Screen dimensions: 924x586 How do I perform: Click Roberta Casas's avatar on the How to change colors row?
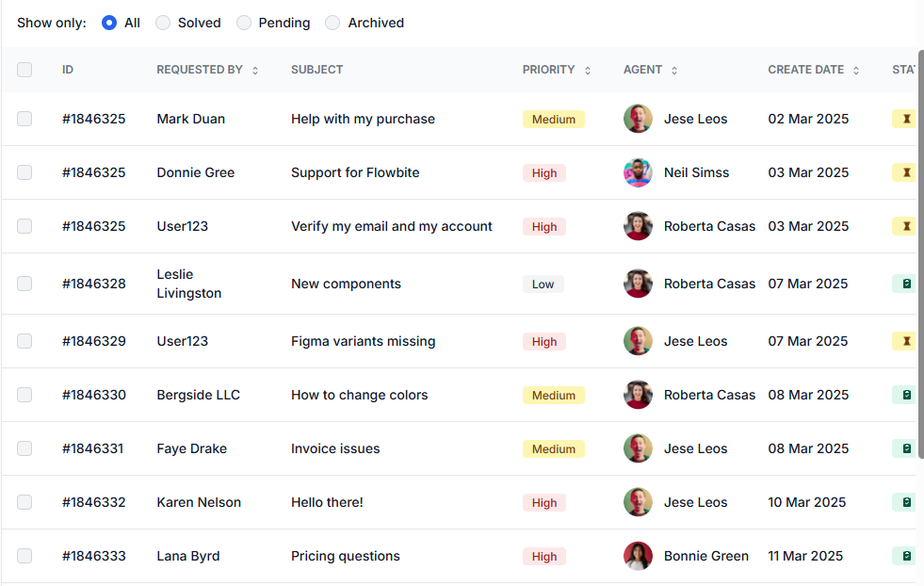tap(638, 395)
